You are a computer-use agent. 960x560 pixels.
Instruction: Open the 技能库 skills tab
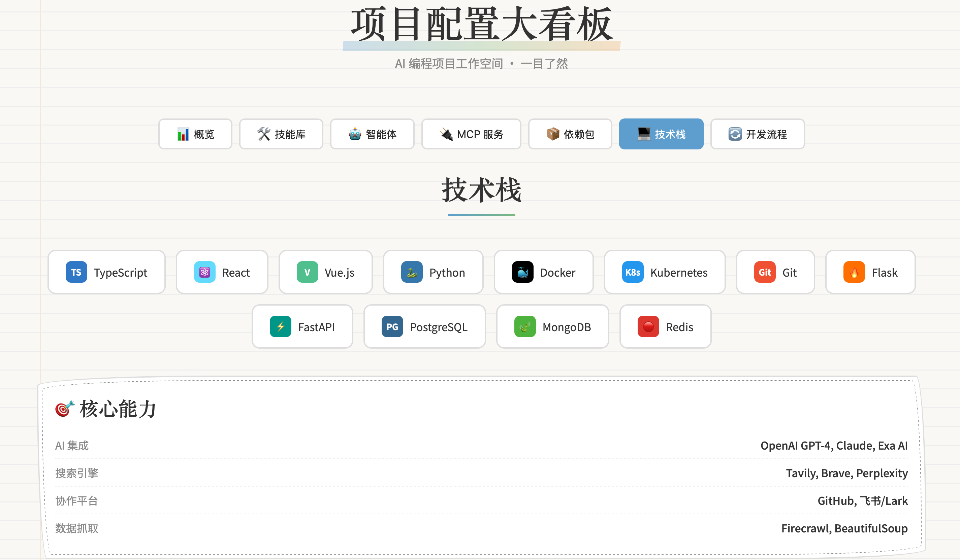281,134
